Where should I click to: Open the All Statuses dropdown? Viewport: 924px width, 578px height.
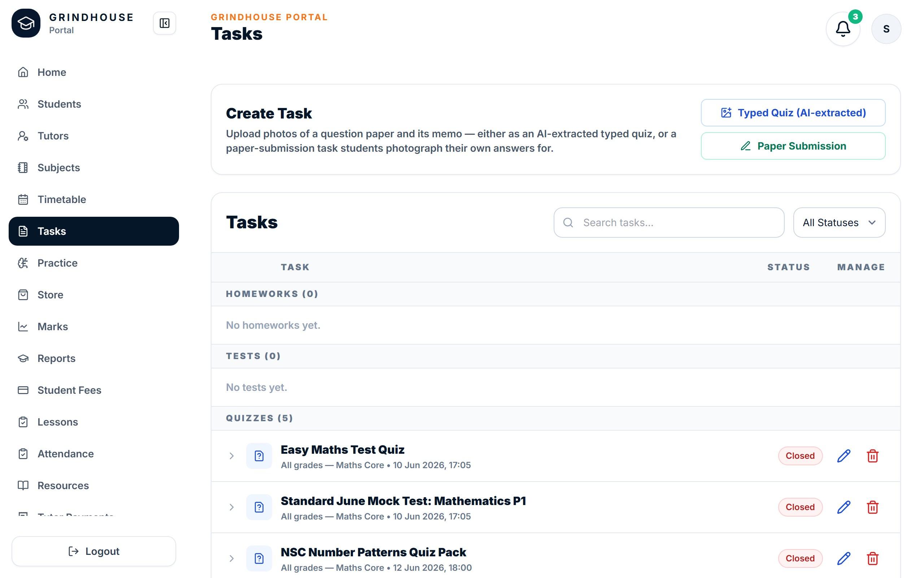[839, 223]
